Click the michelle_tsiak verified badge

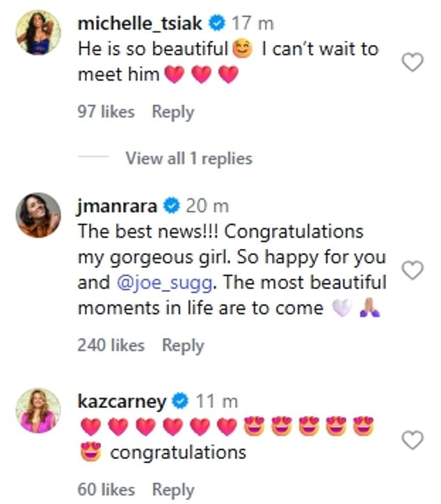pos(217,23)
